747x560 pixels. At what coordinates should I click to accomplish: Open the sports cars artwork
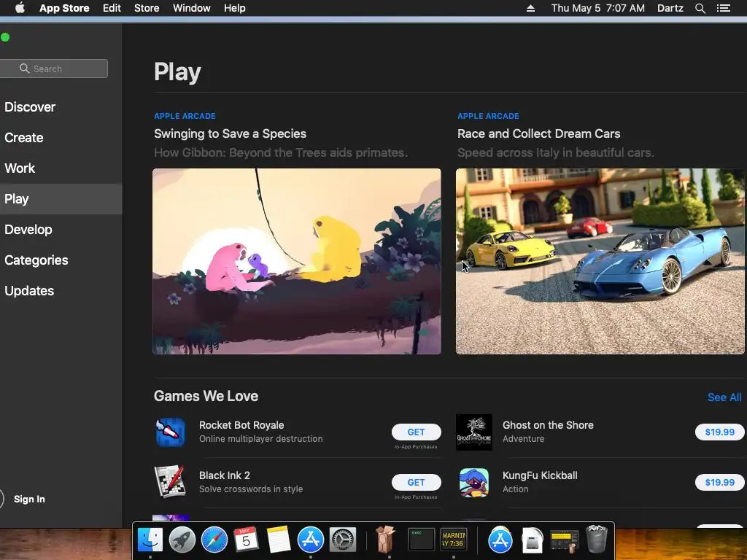[x=600, y=262]
